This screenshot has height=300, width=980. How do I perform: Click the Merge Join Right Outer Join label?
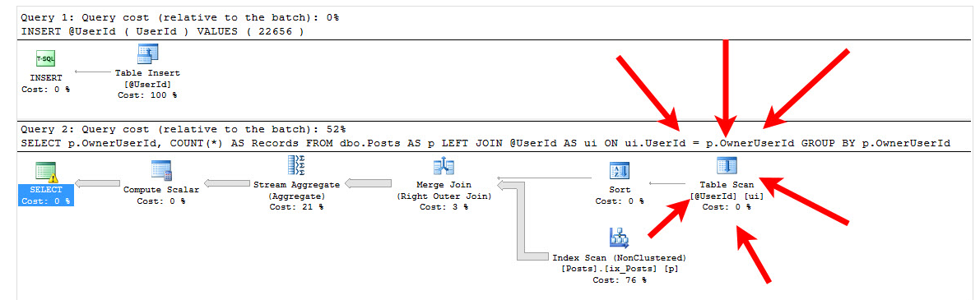[x=444, y=196]
